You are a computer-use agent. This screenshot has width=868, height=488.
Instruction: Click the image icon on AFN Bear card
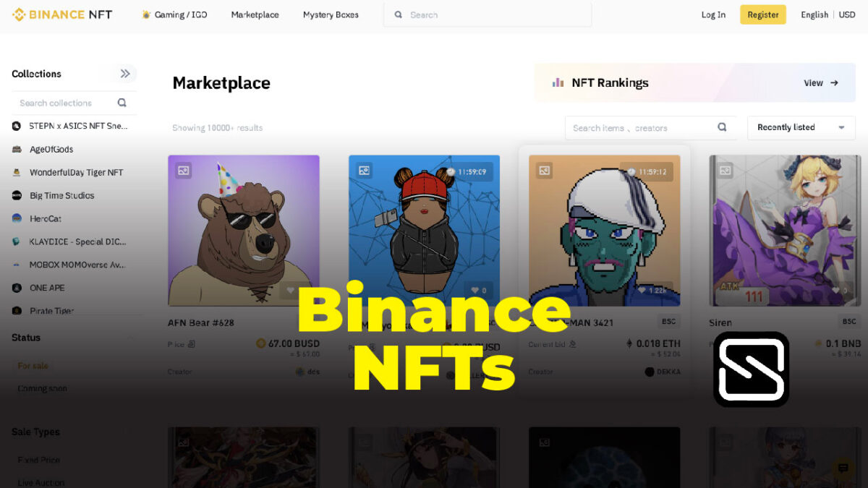coord(184,171)
